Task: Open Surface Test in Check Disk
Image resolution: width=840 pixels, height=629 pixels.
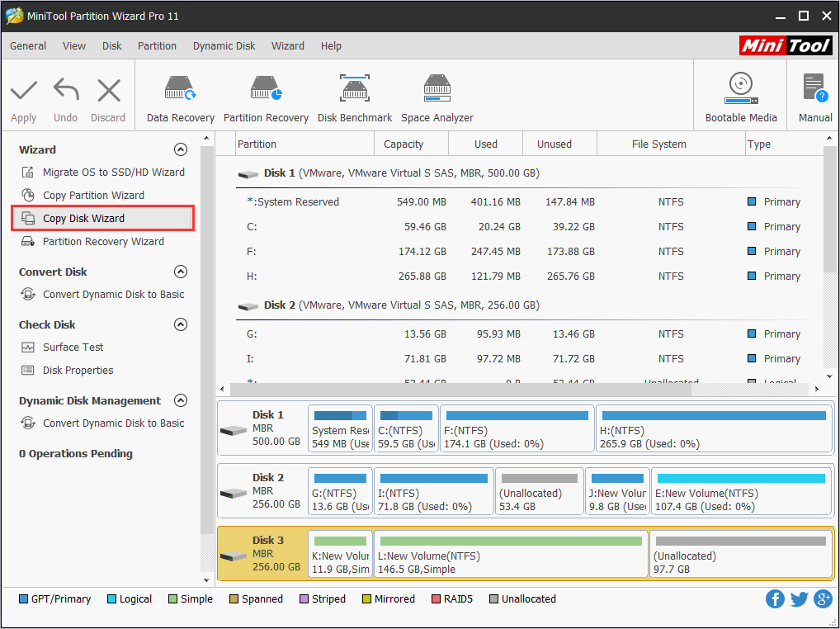Action: coord(73,348)
